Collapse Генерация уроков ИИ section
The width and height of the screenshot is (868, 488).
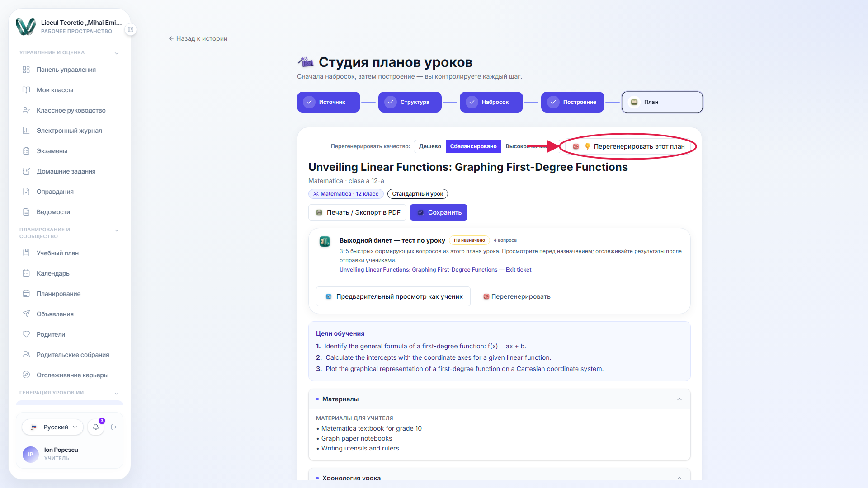click(117, 393)
